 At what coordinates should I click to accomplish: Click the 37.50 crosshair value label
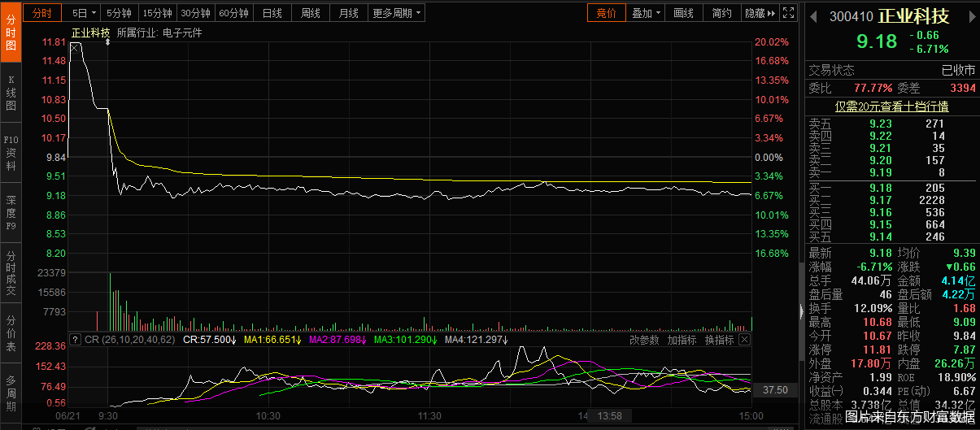coord(775,390)
